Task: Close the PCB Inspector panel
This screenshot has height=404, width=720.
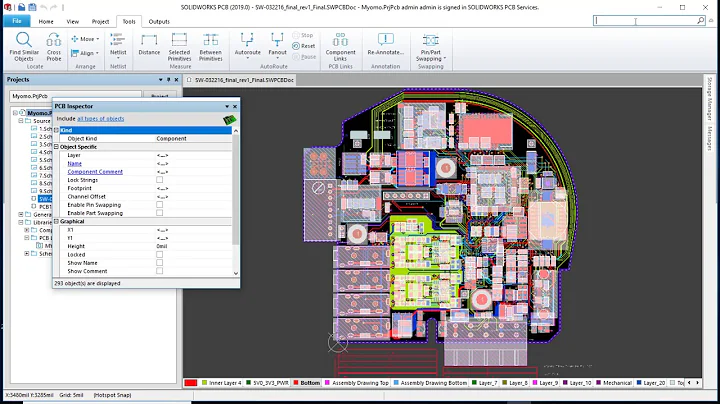Action: point(235,107)
